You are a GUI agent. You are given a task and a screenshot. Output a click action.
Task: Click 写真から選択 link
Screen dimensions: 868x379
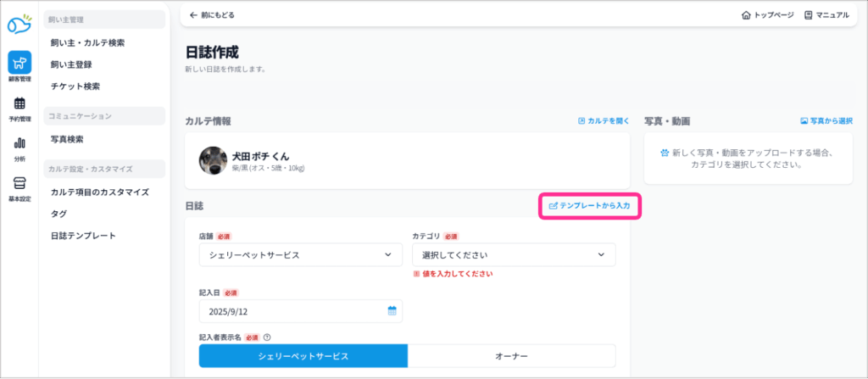coord(826,121)
